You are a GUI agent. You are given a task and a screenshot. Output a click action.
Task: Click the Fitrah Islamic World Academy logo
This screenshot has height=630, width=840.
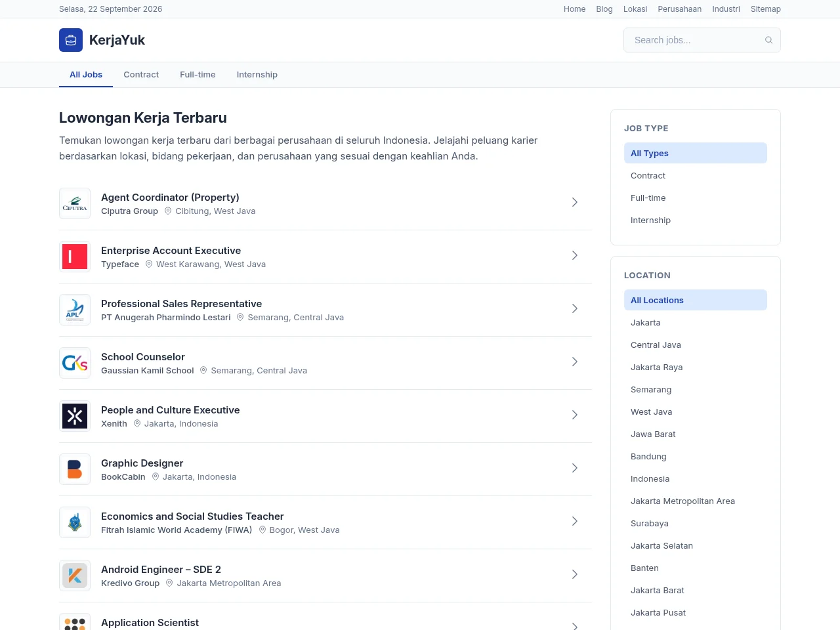coord(75,522)
